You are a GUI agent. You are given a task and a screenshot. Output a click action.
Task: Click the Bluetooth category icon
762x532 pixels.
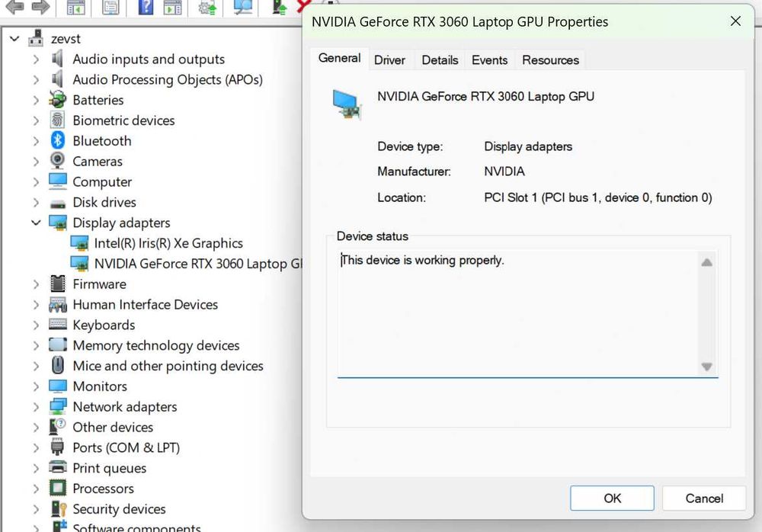58,141
